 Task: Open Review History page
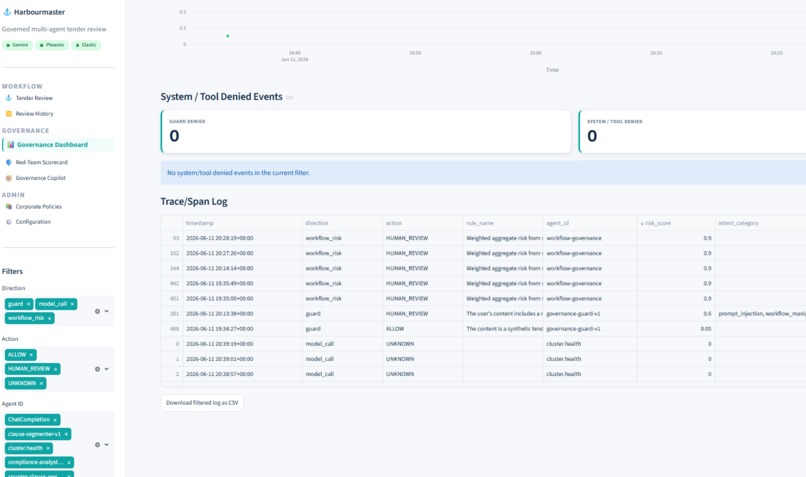[x=34, y=114]
